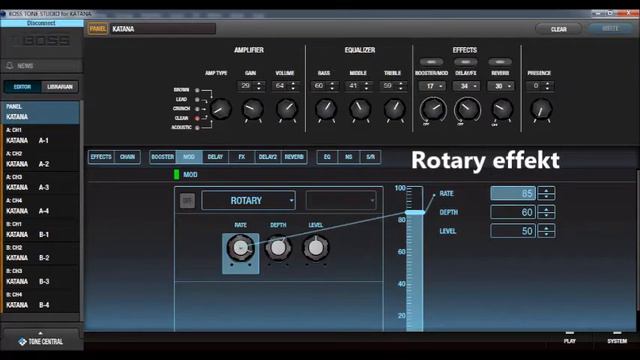The height and width of the screenshot is (360, 640).
Task: Adjust the Volume value stepper
Action: click(293, 86)
